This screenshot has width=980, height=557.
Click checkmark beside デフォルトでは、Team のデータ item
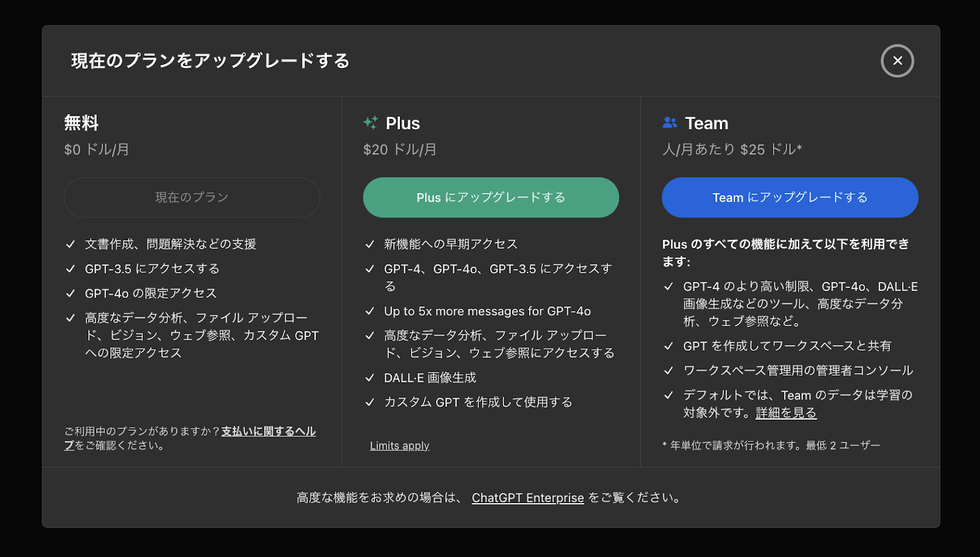669,395
